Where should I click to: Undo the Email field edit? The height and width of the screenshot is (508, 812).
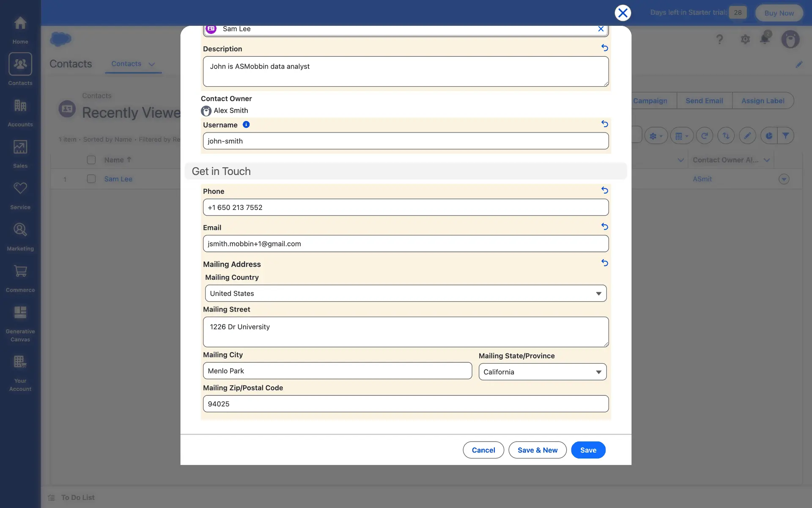click(x=604, y=226)
